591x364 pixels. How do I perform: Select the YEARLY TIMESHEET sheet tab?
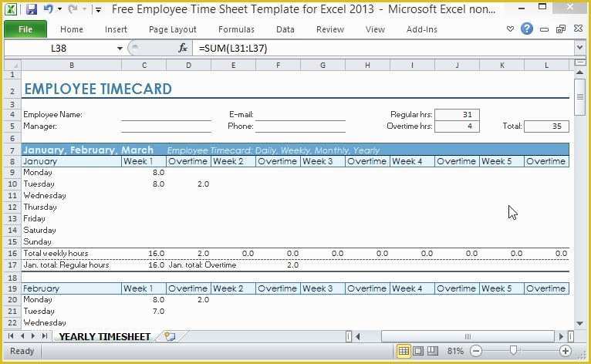[x=105, y=336]
